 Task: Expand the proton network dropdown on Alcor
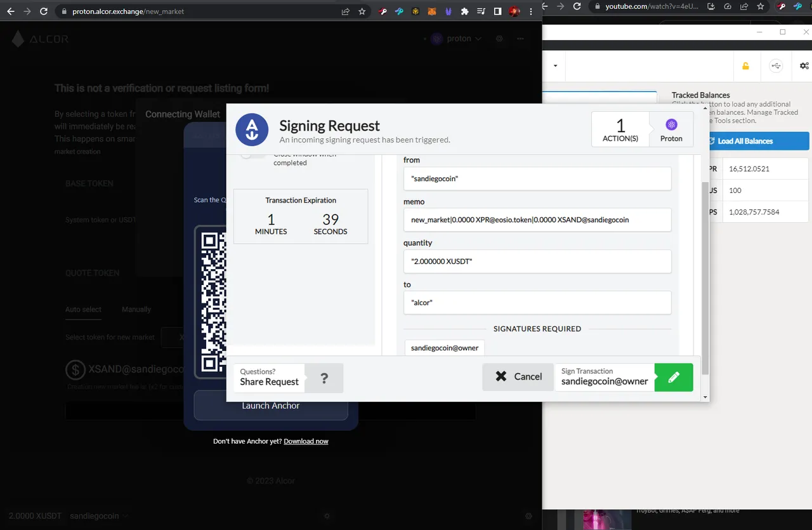(456, 39)
